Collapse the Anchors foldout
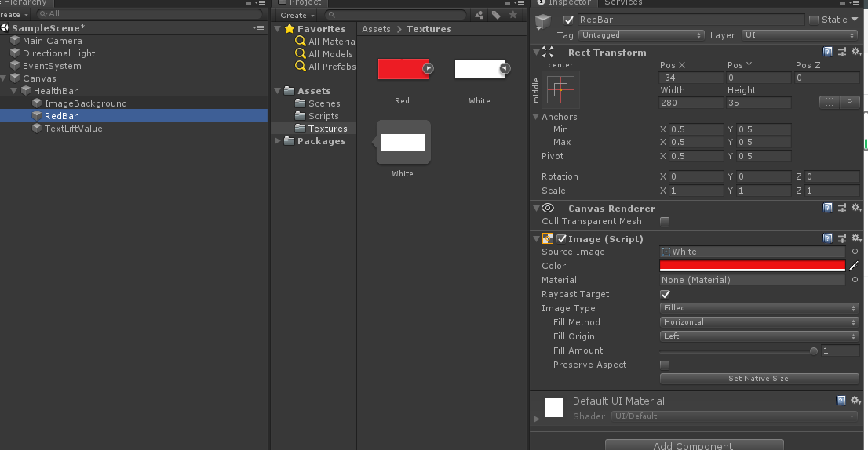 pos(536,117)
